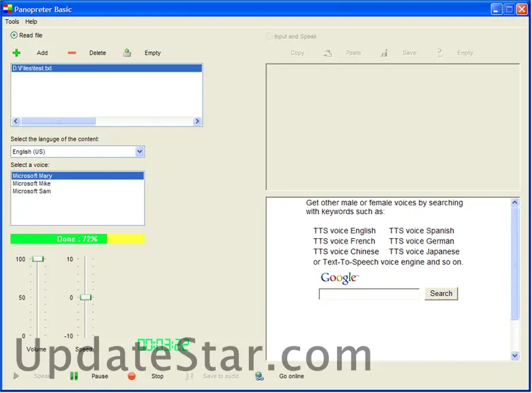Click the Save icon in Input panel
This screenshot has height=393, width=532.
click(x=384, y=53)
